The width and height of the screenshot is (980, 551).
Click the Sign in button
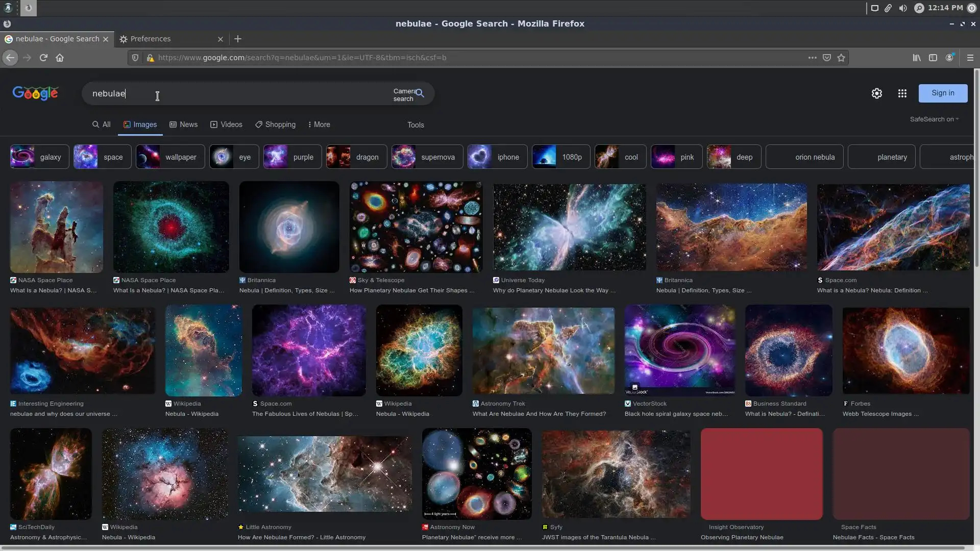tap(942, 93)
